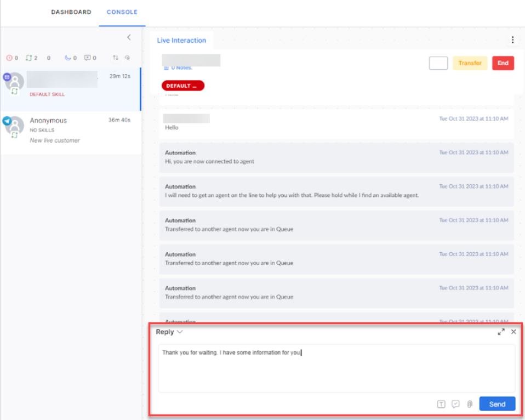Click the yellow Transfer button

[x=470, y=63]
